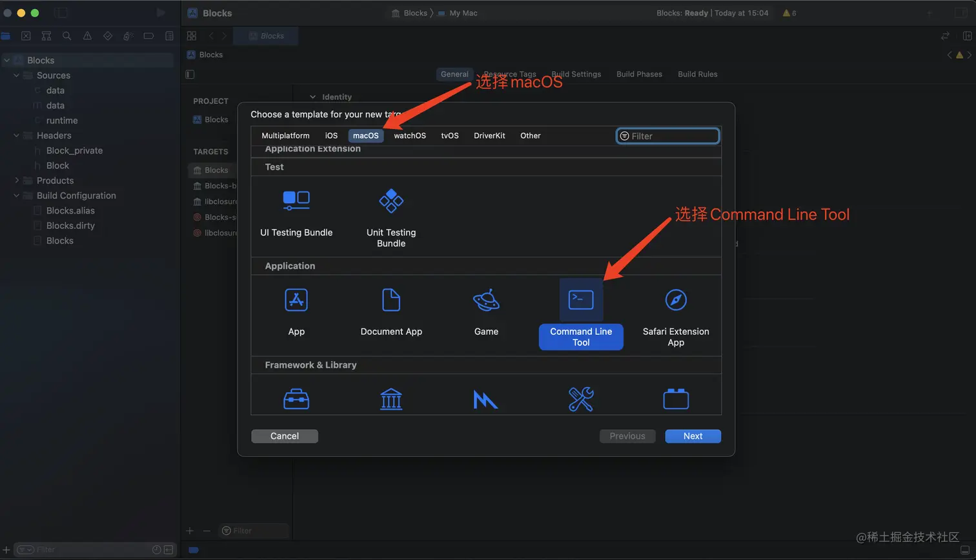
Task: Open the Source Control navigator
Action: coord(26,36)
